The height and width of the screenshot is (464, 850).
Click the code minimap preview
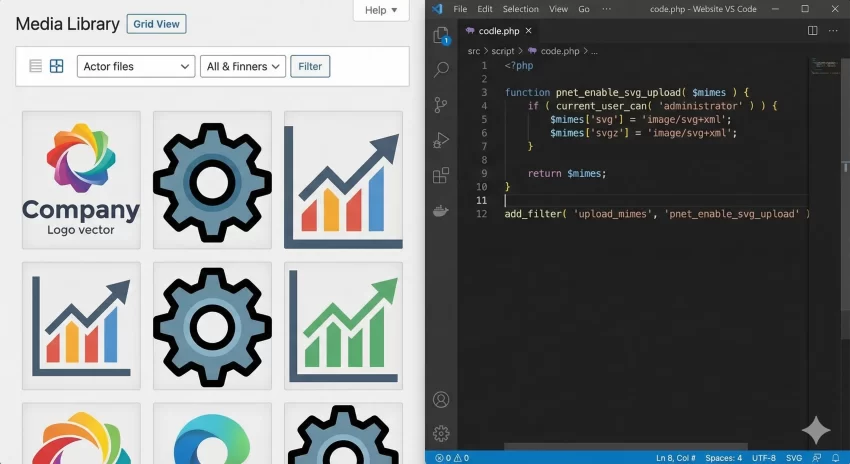click(x=825, y=66)
